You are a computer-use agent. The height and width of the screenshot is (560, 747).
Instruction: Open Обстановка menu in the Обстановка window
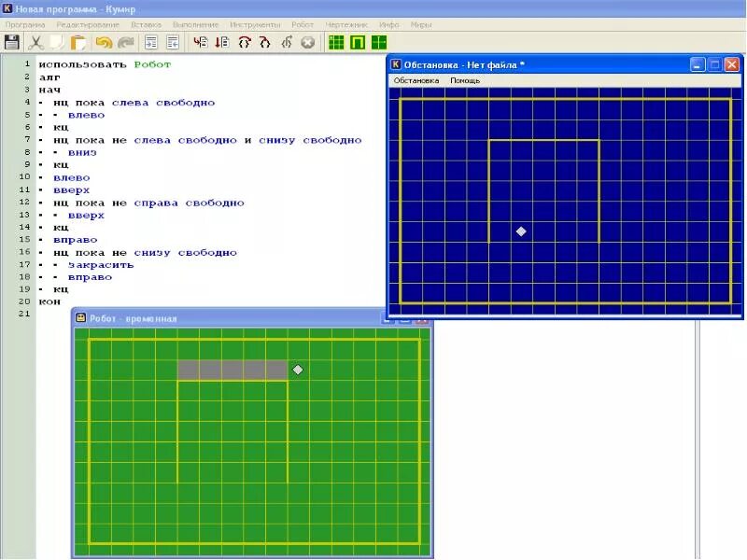[416, 80]
